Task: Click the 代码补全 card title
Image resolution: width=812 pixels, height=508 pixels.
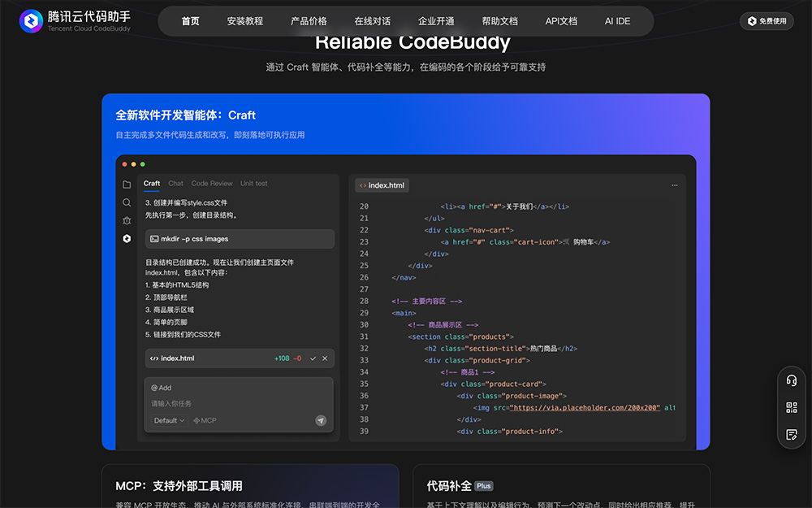Action: [x=449, y=486]
